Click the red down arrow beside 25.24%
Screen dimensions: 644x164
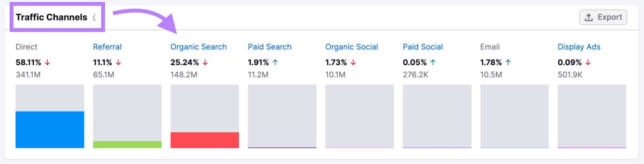pos(205,62)
